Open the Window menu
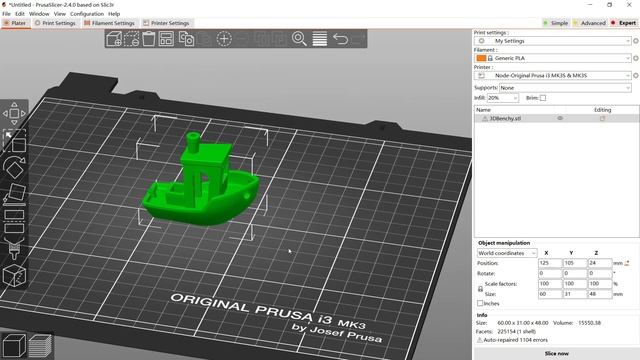 tap(39, 14)
